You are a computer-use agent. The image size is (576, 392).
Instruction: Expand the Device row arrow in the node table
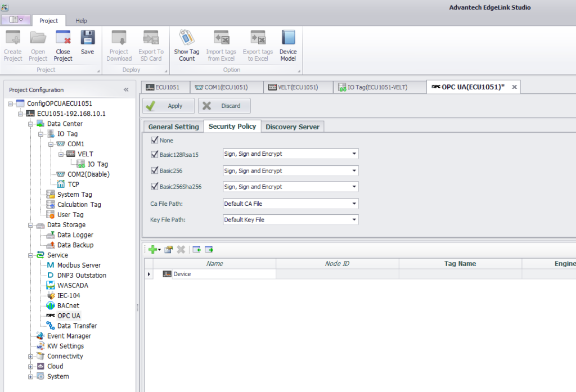point(148,274)
